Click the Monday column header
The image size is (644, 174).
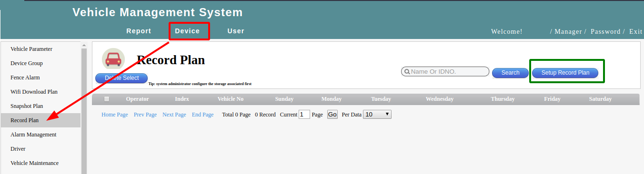(x=332, y=99)
